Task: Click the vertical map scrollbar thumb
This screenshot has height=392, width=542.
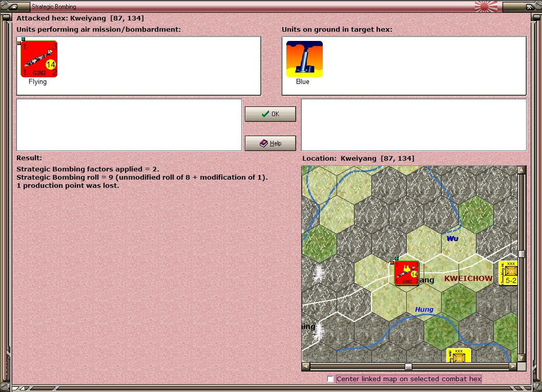Action: point(522,254)
